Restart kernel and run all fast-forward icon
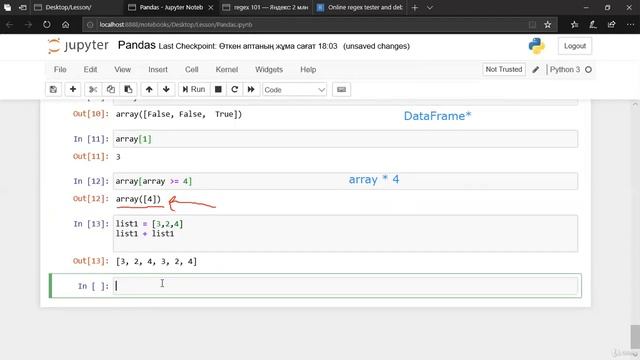 pos(251,89)
